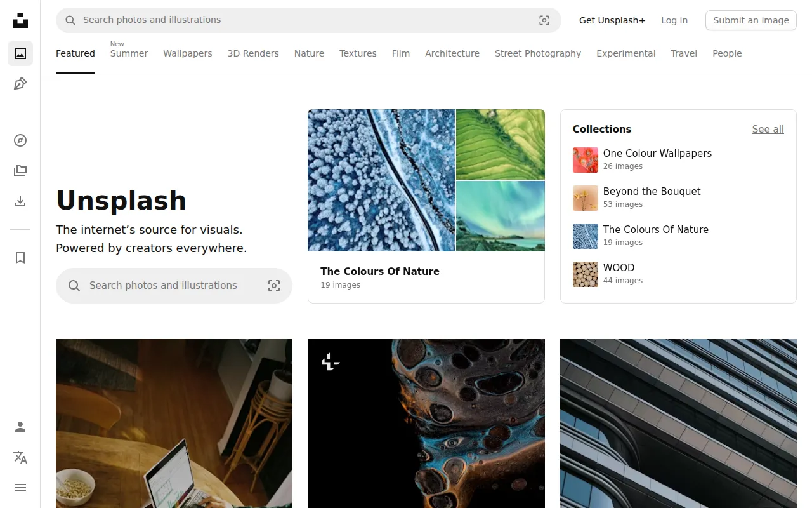812x508 pixels.
Task: Click The Colours Of Nature featured card title
Action: tap(380, 271)
